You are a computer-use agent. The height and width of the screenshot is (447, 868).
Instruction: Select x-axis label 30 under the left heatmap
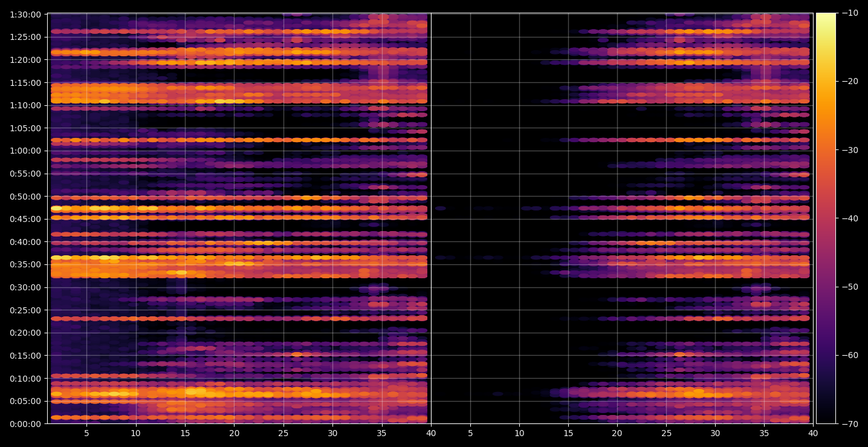(332, 434)
